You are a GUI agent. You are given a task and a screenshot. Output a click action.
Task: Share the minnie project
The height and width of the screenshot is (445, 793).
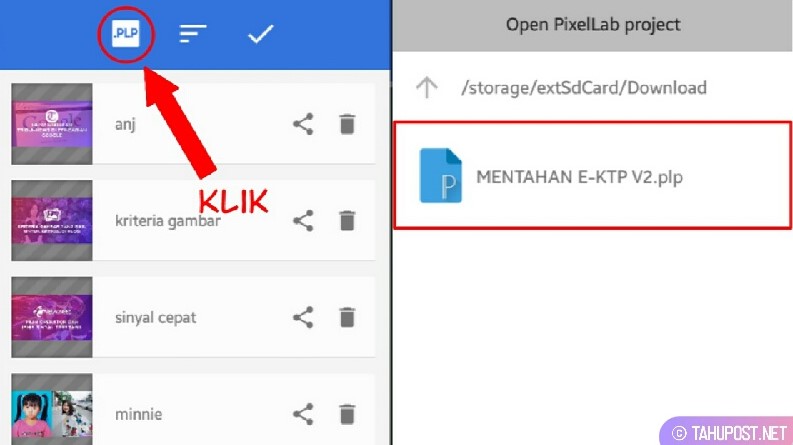[x=303, y=414]
